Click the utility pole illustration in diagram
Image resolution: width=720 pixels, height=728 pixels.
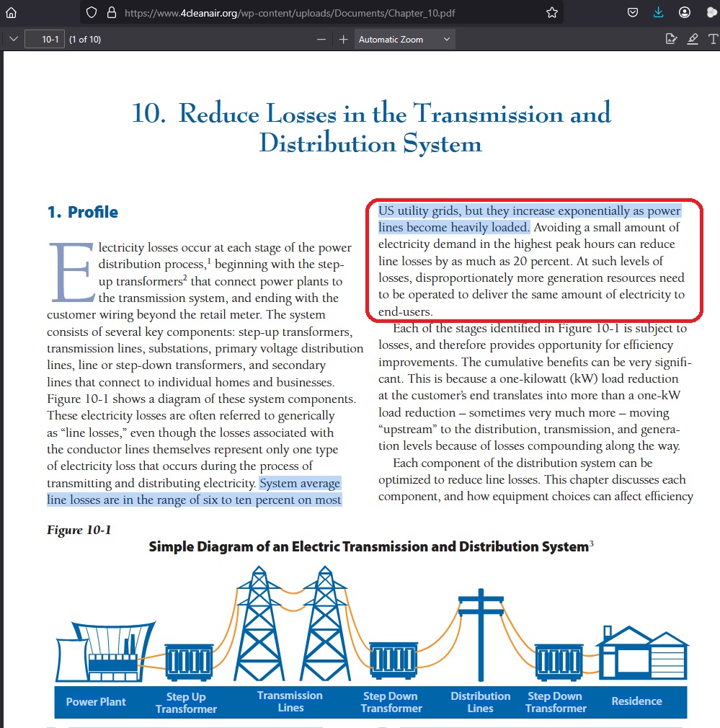pyautogui.click(x=481, y=634)
